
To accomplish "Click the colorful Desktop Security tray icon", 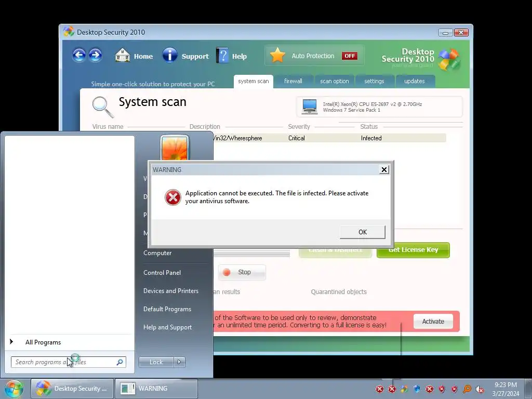I will pos(404,389).
